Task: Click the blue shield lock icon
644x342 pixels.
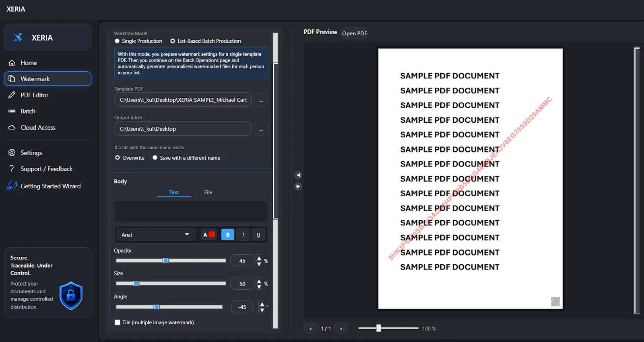Action: 71,296
